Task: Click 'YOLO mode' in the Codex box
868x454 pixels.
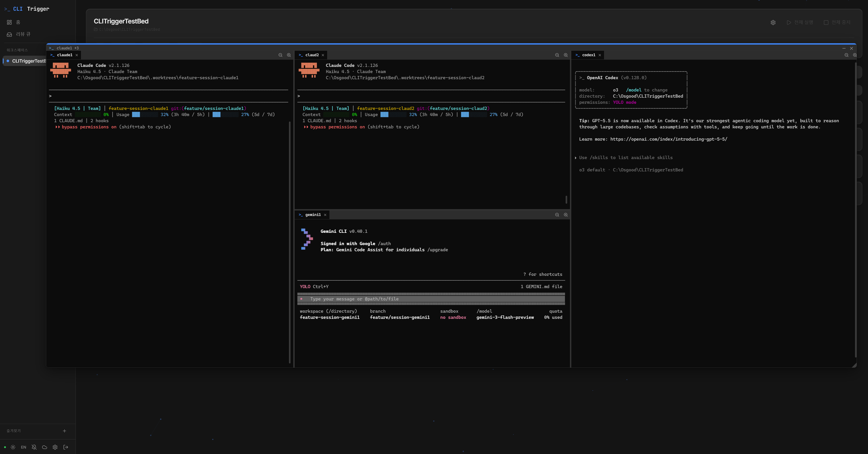Action: (x=624, y=103)
